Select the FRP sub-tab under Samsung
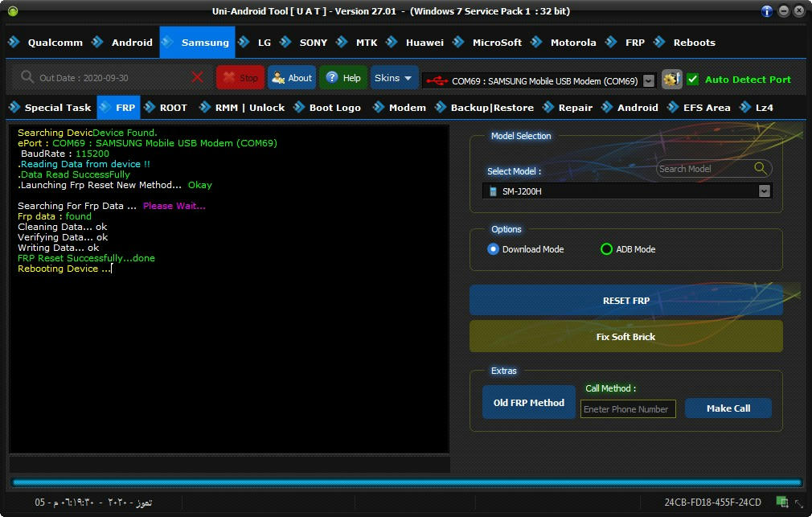Image resolution: width=812 pixels, height=517 pixels. tap(119, 107)
